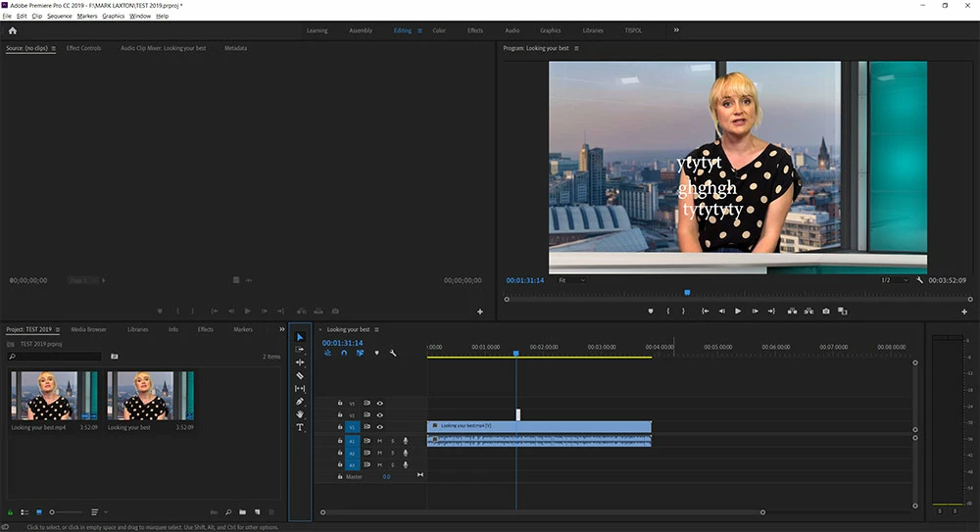Mute audio track A1
The height and width of the screenshot is (532, 980).
click(x=379, y=441)
